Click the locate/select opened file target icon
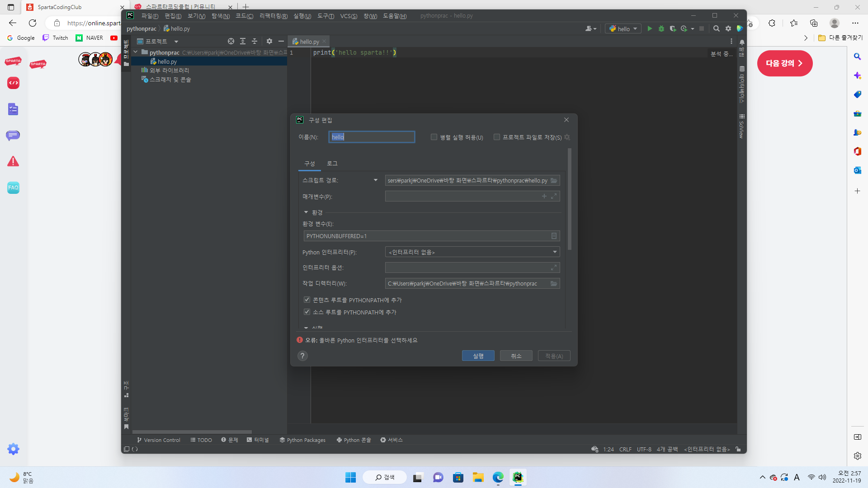The width and height of the screenshot is (868, 488). [231, 41]
